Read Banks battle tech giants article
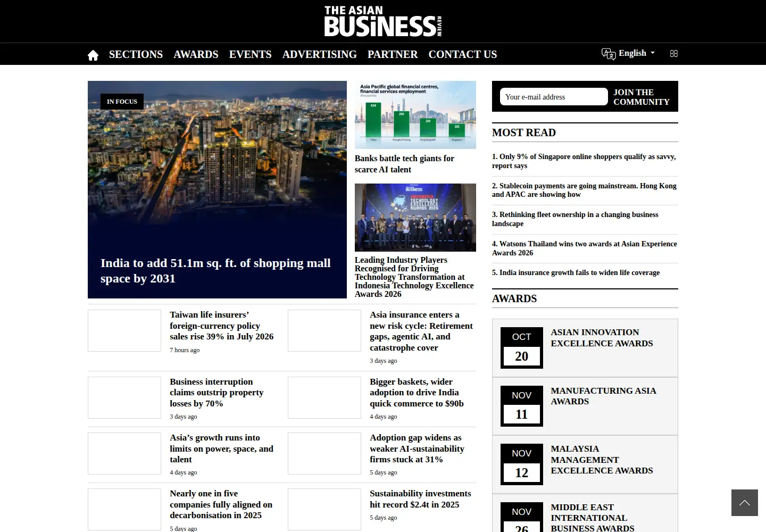This screenshot has height=532, width=766. [x=404, y=164]
